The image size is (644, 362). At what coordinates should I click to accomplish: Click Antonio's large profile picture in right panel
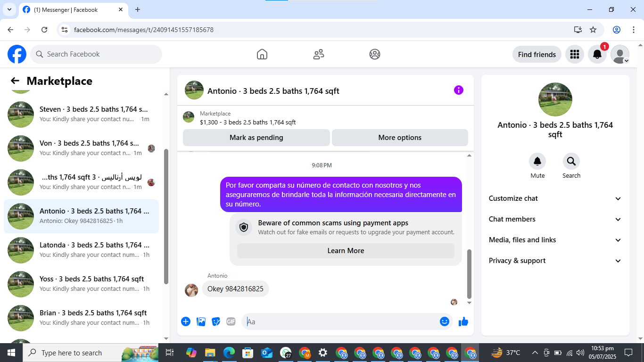pos(555,99)
